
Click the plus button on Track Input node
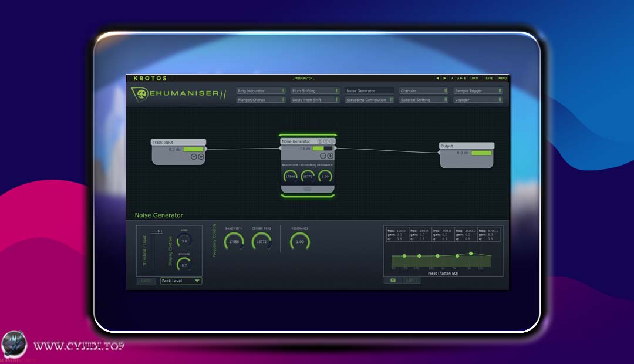coord(201,157)
